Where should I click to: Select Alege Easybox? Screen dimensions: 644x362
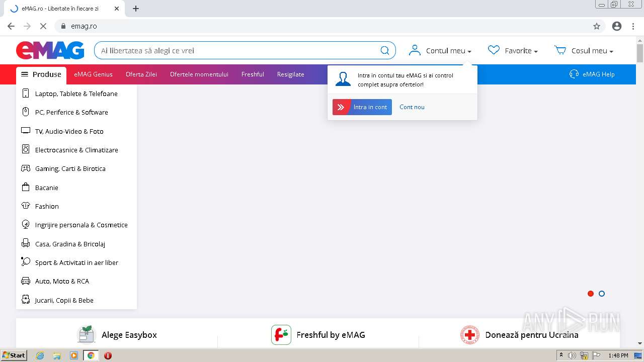129,335
